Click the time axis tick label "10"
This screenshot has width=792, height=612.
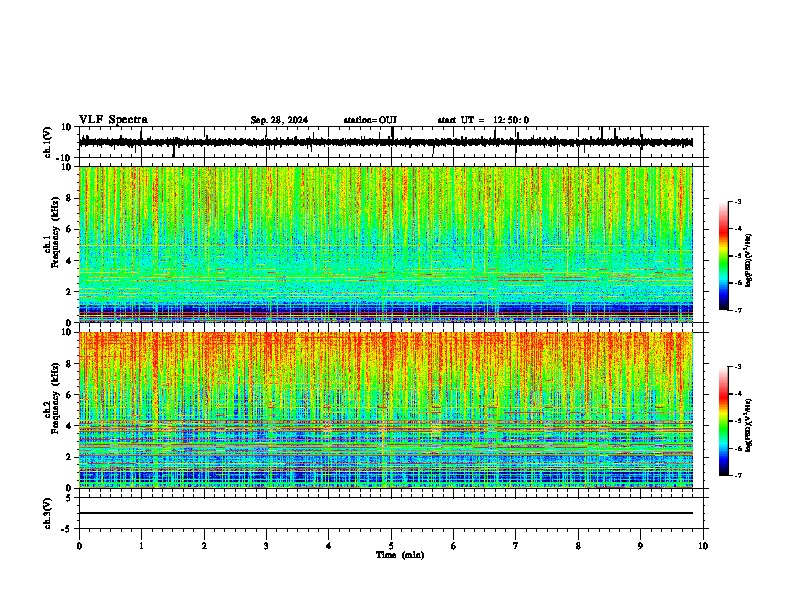pyautogui.click(x=703, y=546)
